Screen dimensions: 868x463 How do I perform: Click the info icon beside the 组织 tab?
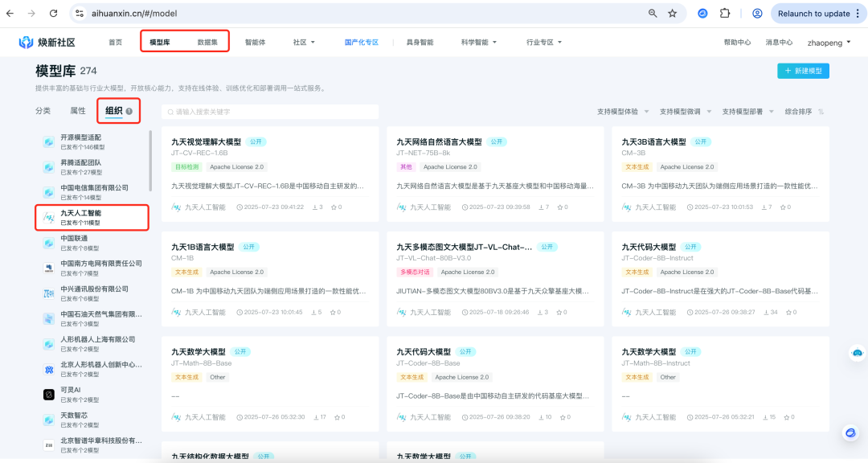click(129, 111)
